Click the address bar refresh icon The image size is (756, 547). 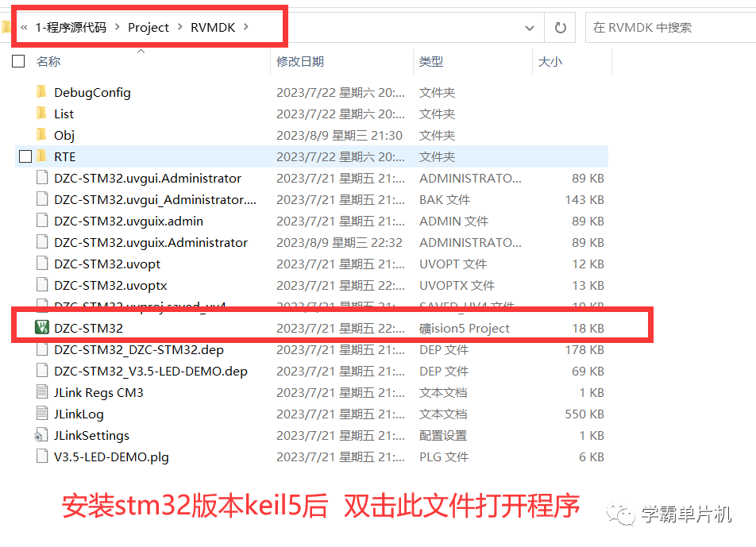tap(561, 28)
